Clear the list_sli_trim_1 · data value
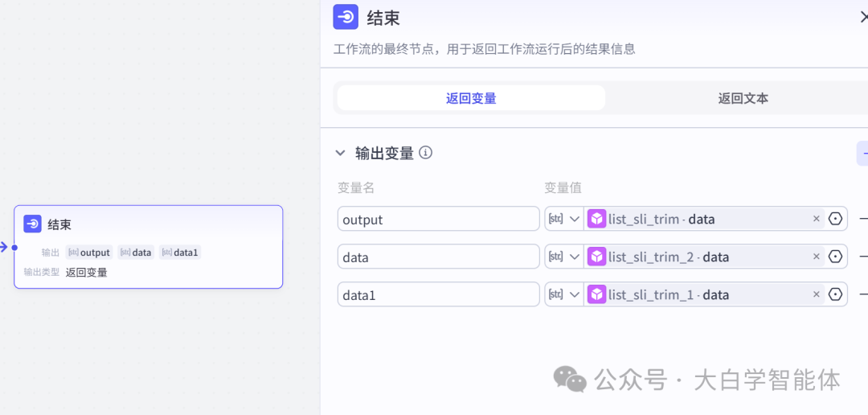 tap(816, 295)
